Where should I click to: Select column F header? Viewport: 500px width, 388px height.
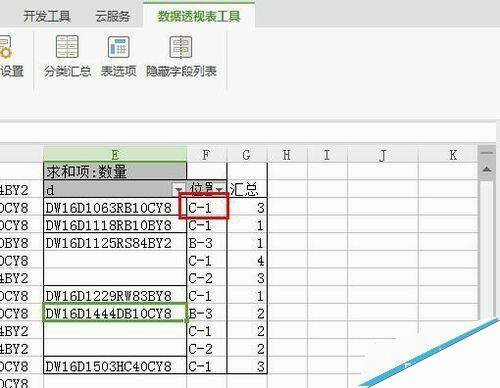click(207, 155)
